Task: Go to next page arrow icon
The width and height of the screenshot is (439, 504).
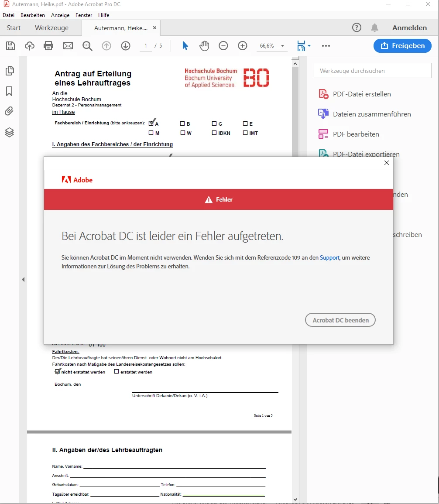Action: (126, 46)
